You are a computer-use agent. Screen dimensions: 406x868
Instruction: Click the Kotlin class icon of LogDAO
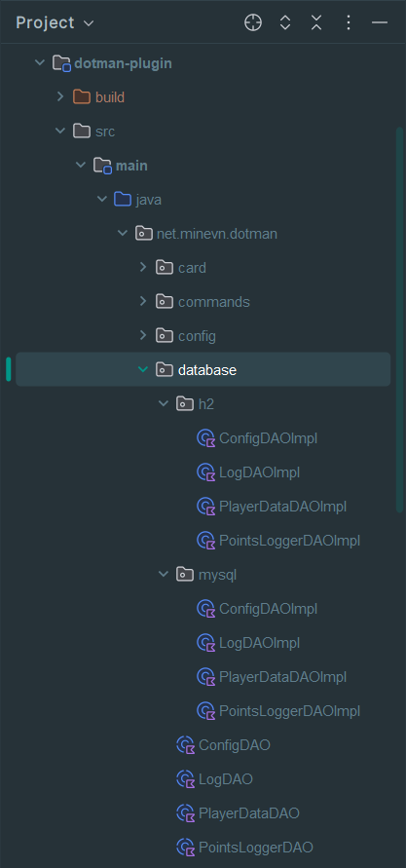point(185,779)
